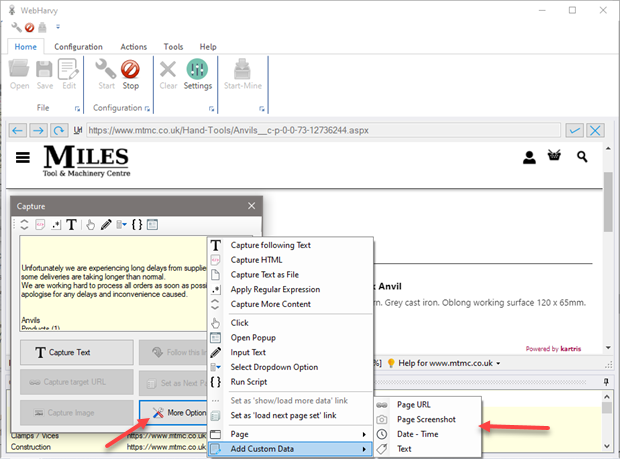The image size is (620, 460).
Task: Reload the page with the refresh button
Action: pyautogui.click(x=61, y=130)
